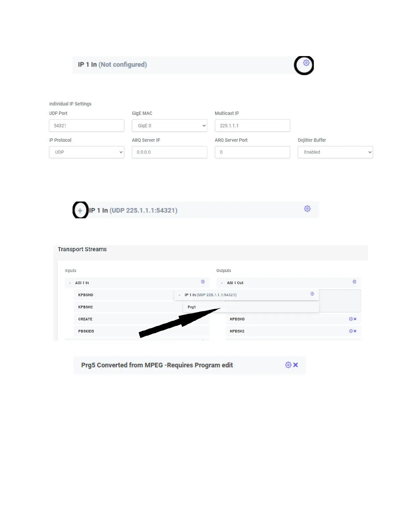Click the Multicast IP field

pyautogui.click(x=252, y=126)
